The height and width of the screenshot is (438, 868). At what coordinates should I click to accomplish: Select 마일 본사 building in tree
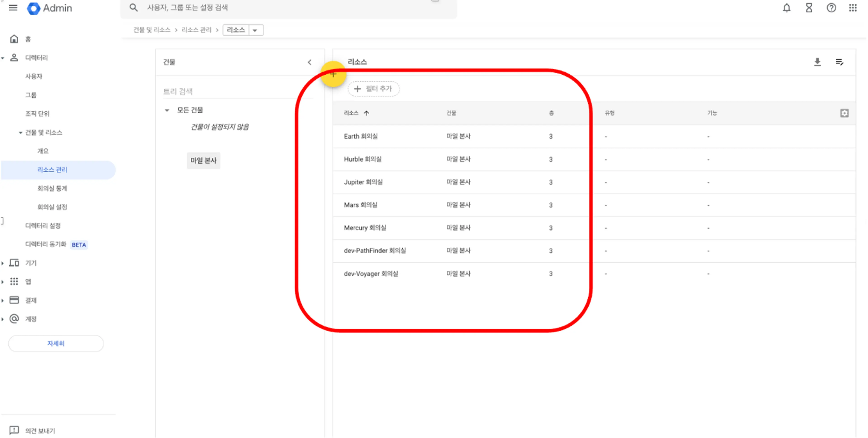click(x=203, y=161)
